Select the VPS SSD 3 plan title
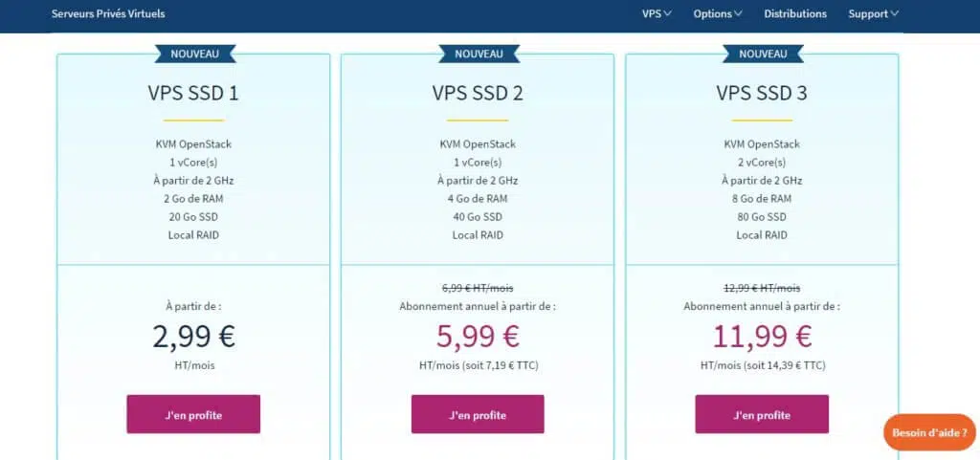This screenshot has height=460, width=980. [762, 94]
